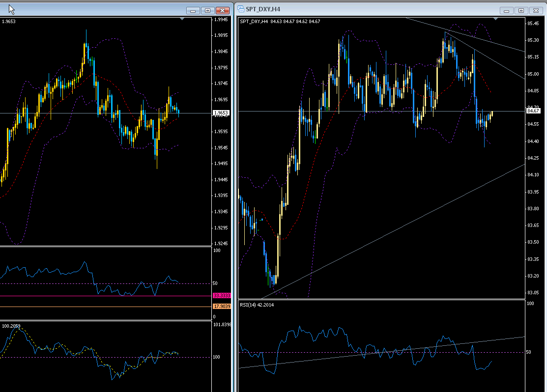Click the 100.2059 indicator value label
This screenshot has width=547, height=392.
pyautogui.click(x=11, y=325)
